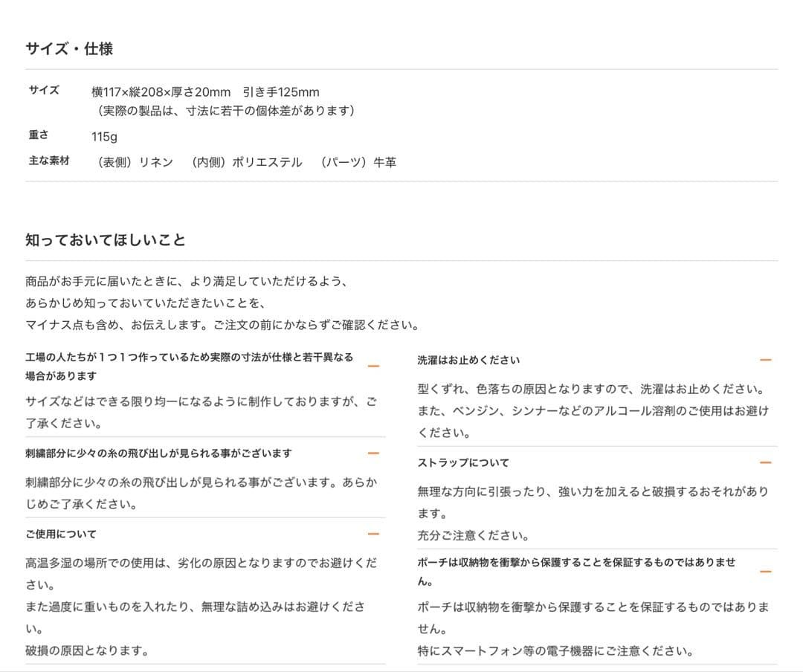Collapse the 洗濯はお止めください section via minus icon

click(x=765, y=361)
